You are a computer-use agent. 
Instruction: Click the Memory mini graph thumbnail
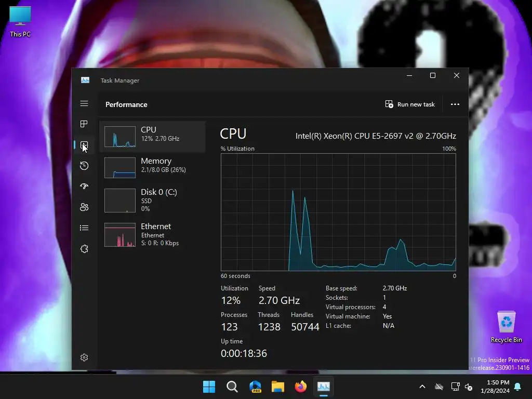pos(120,168)
